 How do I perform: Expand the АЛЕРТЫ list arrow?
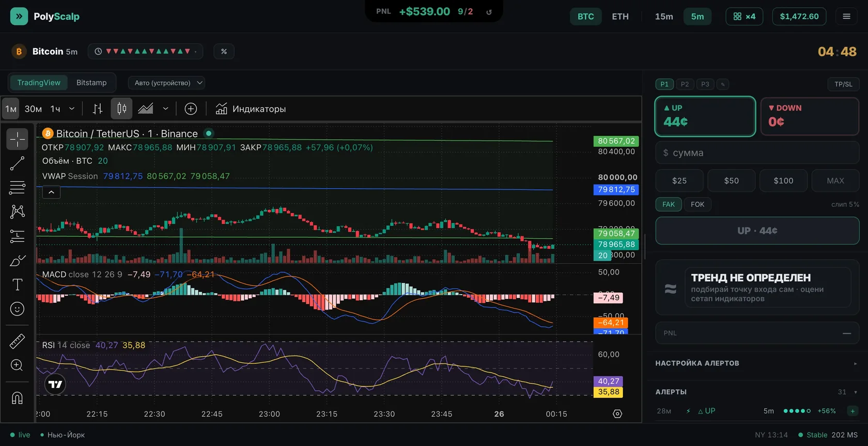[x=856, y=392]
